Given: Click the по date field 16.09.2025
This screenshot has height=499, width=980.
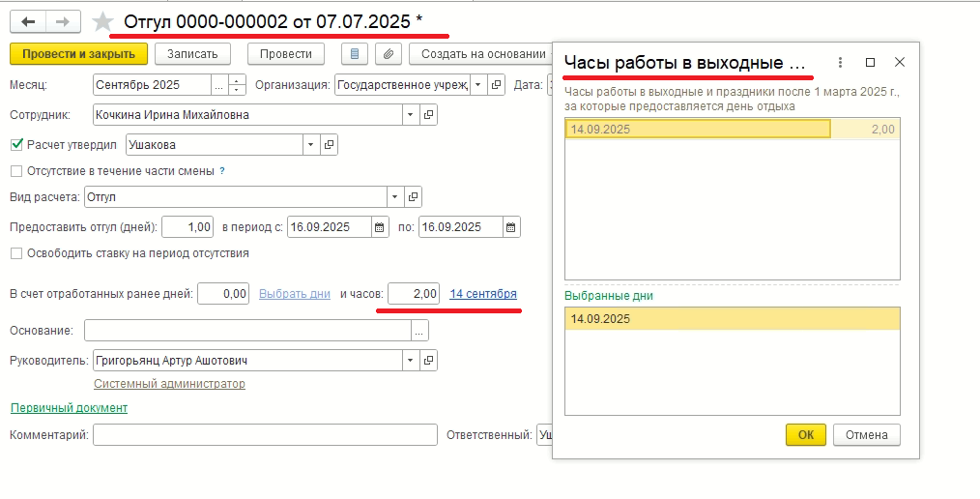Looking at the screenshot, I should (x=461, y=227).
